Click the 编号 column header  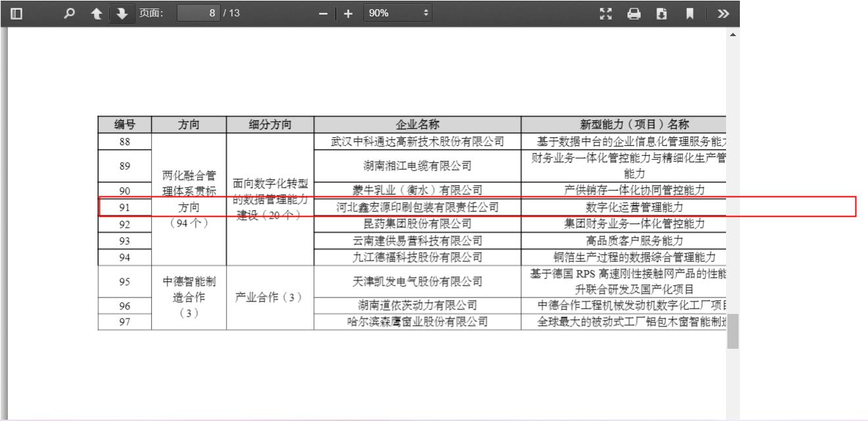tap(124, 125)
